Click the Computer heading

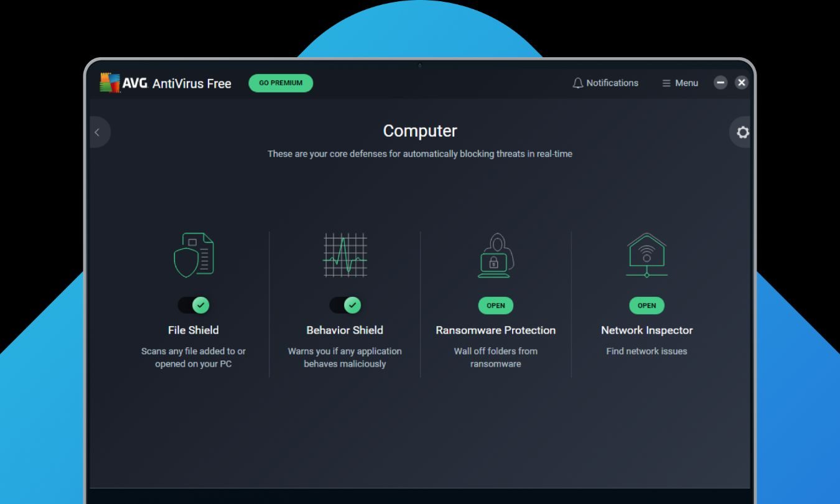pos(420,131)
